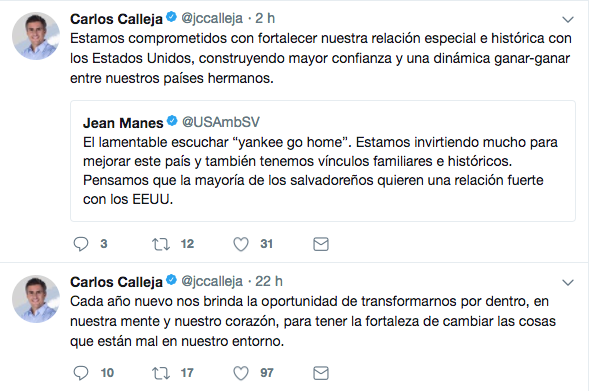Open @jccalleja handle on the 22 h tweet

(x=212, y=281)
